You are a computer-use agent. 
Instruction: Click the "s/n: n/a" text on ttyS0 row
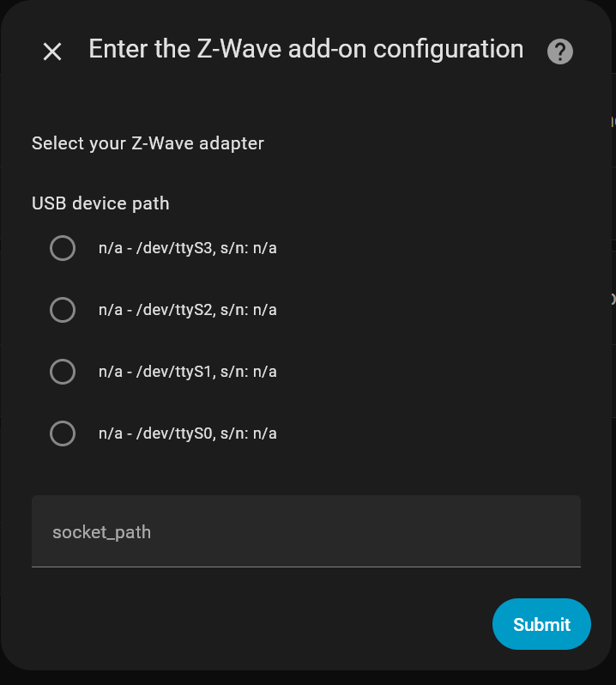(249, 433)
